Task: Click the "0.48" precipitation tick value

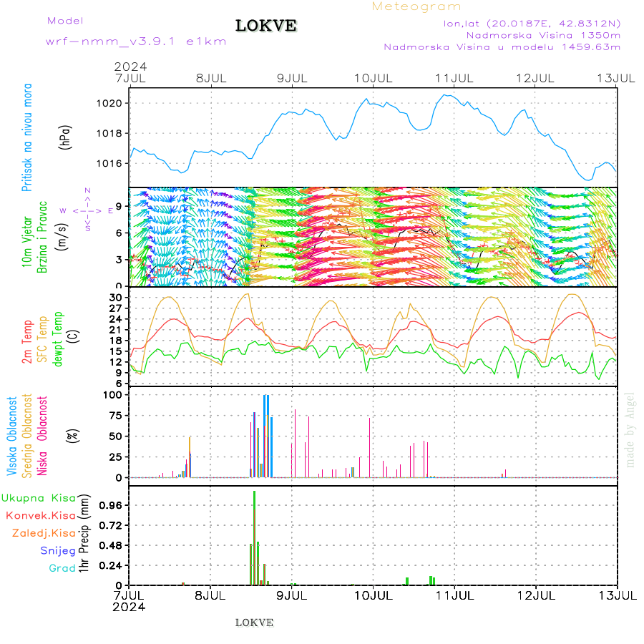Action: coord(111,546)
